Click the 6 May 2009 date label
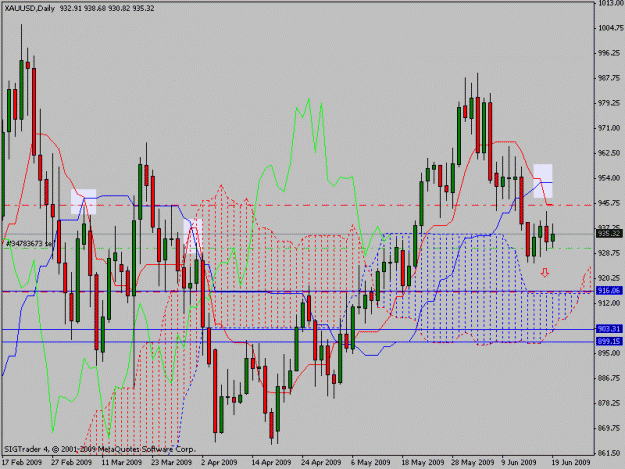Viewport: 625px width, 469px height. tap(371, 463)
